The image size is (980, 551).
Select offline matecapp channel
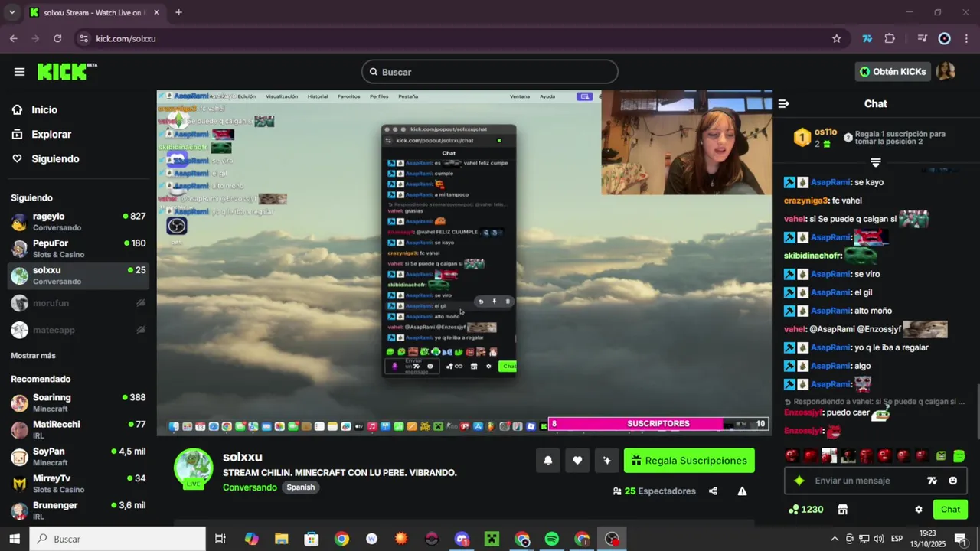coord(78,330)
